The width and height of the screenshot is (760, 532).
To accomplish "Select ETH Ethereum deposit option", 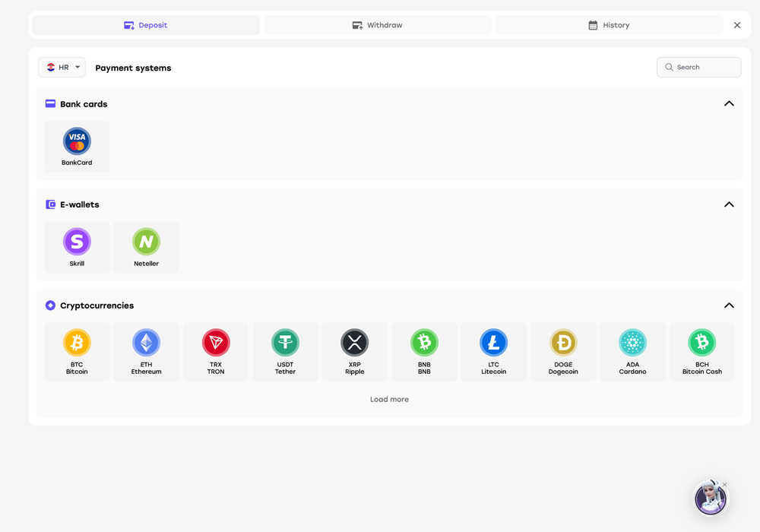I will tap(147, 352).
